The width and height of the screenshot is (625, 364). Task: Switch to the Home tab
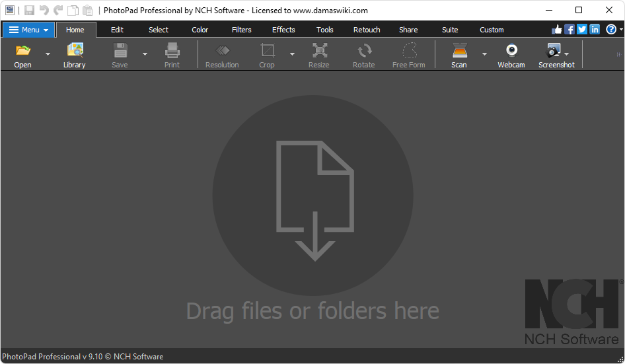click(x=75, y=30)
